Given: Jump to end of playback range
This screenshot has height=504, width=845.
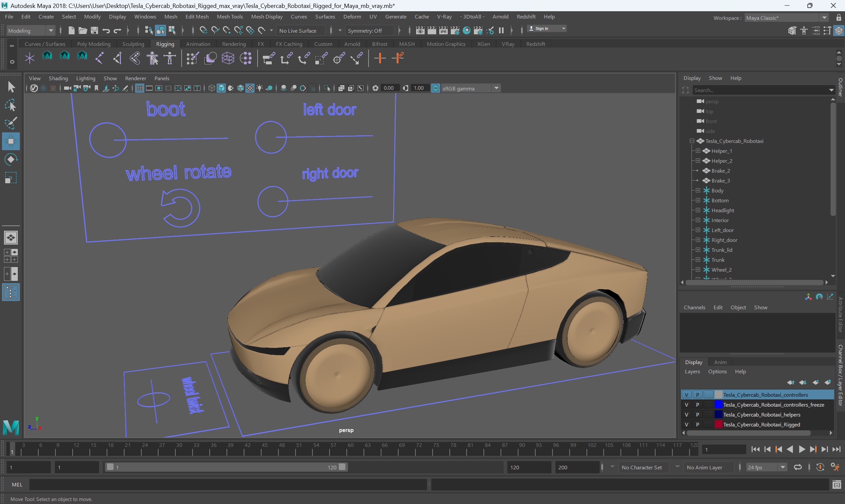Looking at the screenshot, I should coord(836,449).
